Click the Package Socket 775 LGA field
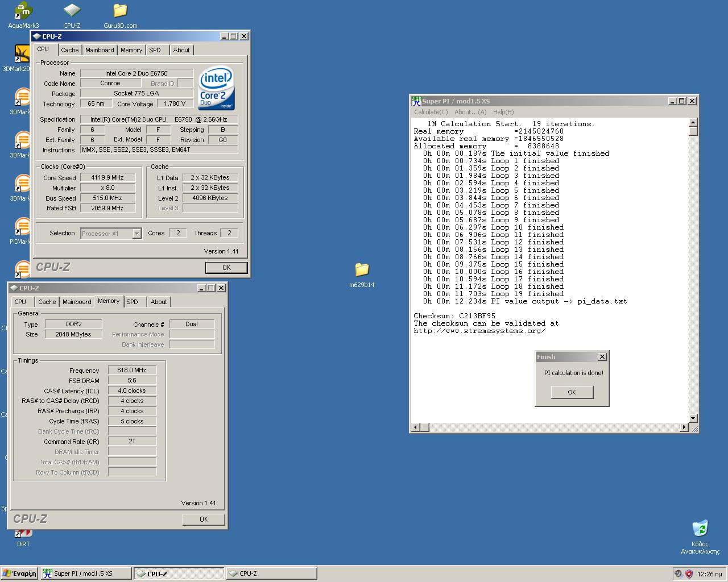 (136, 93)
